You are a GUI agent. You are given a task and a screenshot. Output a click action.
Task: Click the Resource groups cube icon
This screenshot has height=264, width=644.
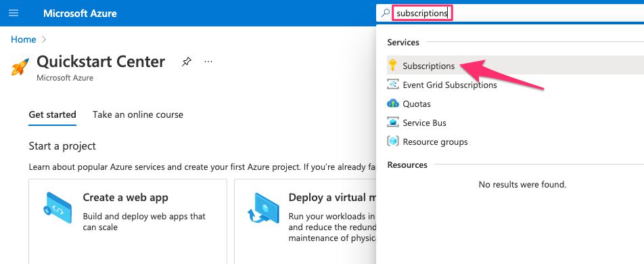pyautogui.click(x=393, y=141)
